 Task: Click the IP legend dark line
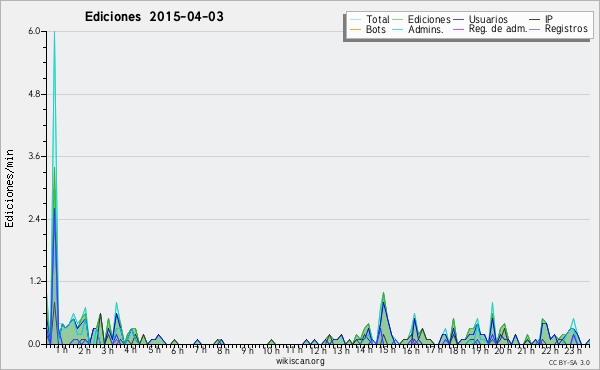point(535,20)
